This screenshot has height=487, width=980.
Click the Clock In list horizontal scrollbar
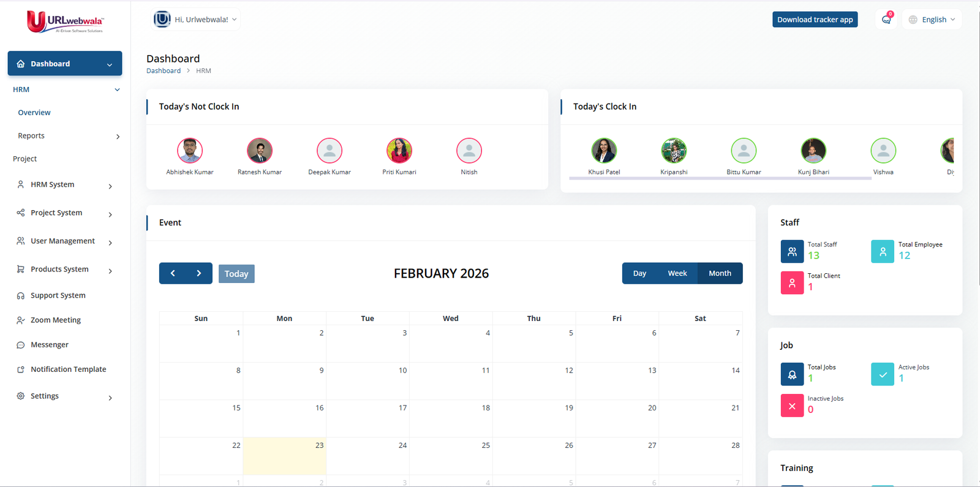click(720, 178)
